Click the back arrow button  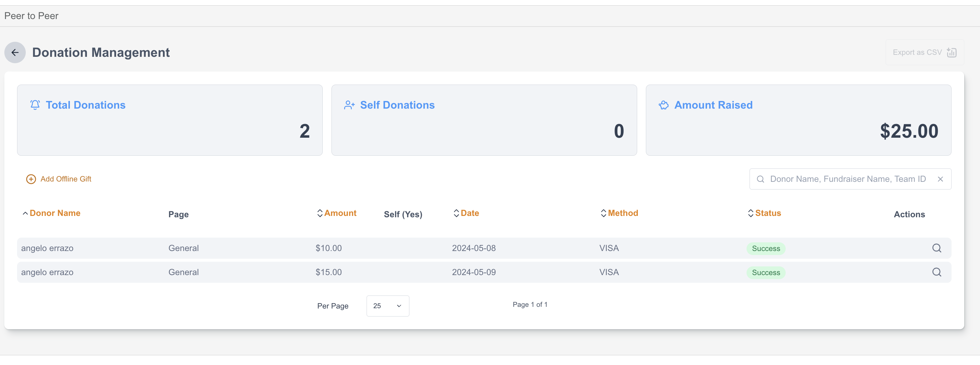click(15, 52)
